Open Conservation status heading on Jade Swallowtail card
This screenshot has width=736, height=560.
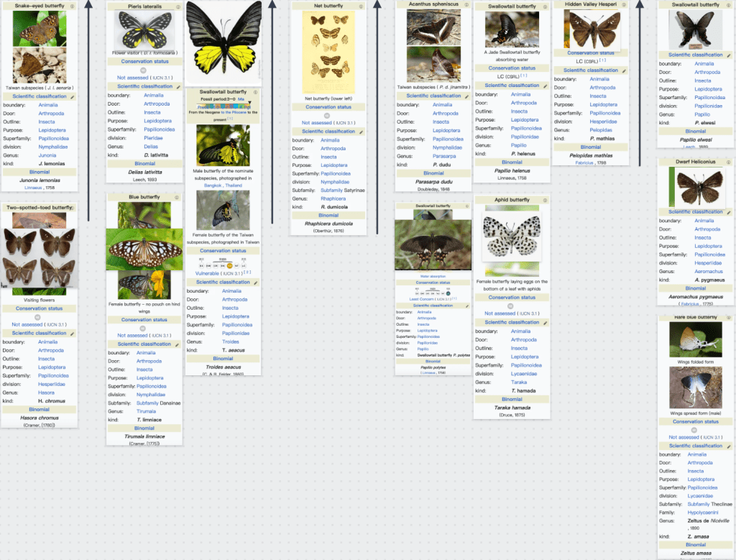pos(512,68)
